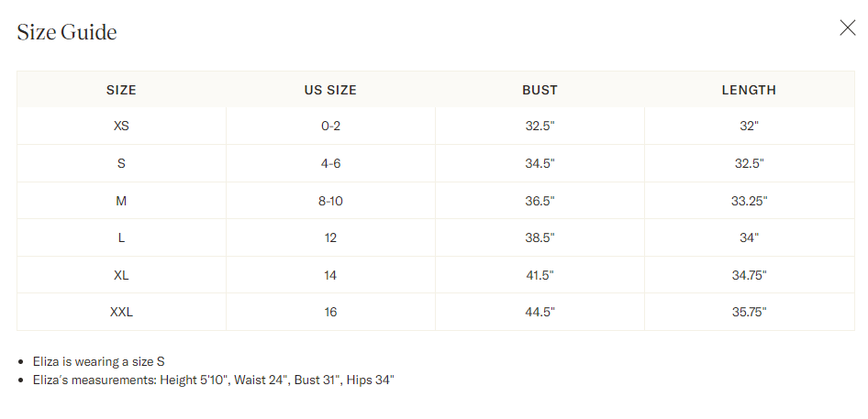868x419 pixels.
Task: Click the Size Guide heading
Action: coord(67,32)
